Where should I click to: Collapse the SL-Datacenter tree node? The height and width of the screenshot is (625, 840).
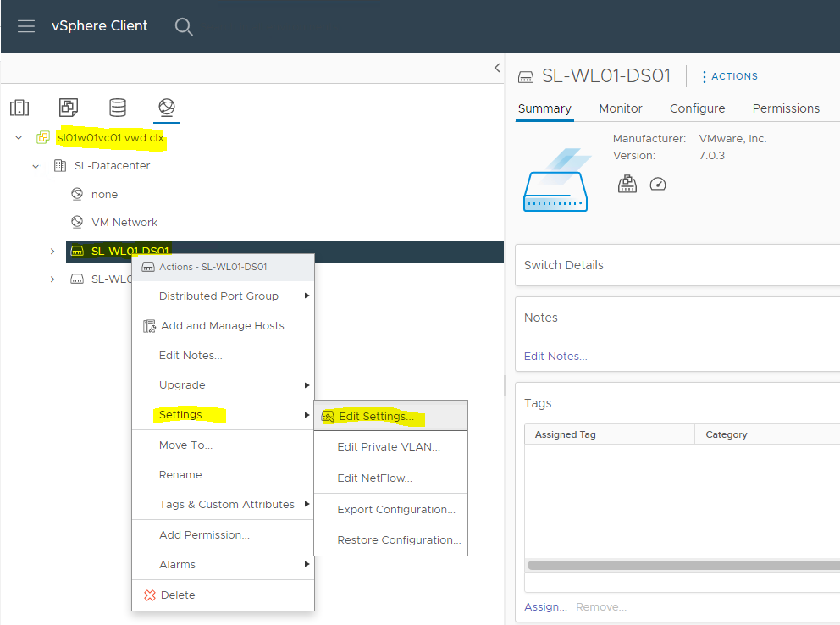36,166
